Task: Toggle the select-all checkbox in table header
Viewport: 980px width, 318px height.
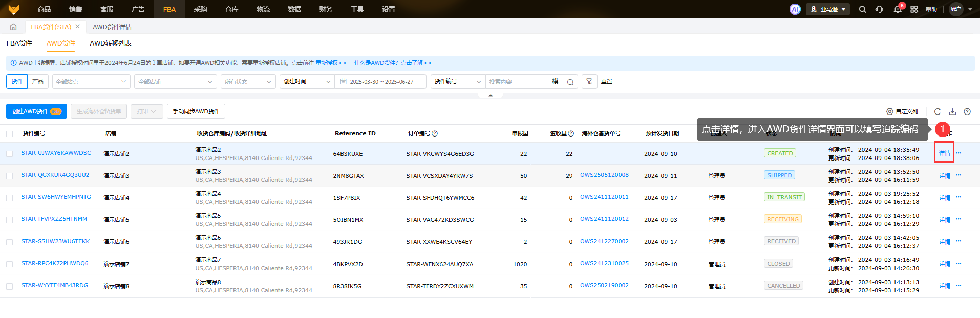Action: pyautogui.click(x=10, y=134)
